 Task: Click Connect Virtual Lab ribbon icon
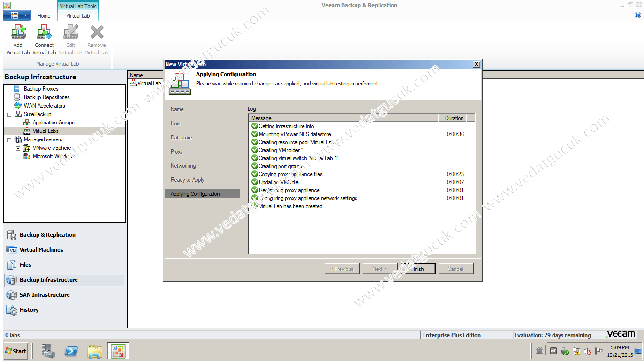click(44, 40)
